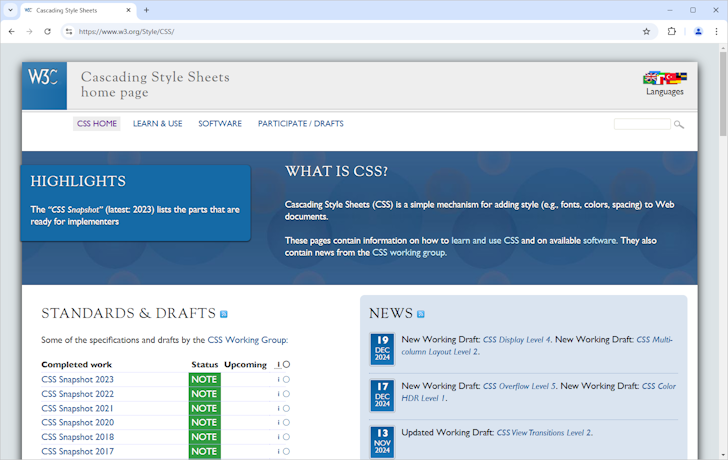The height and width of the screenshot is (460, 728).
Task: View site information icon in address bar
Action: pos(69,31)
